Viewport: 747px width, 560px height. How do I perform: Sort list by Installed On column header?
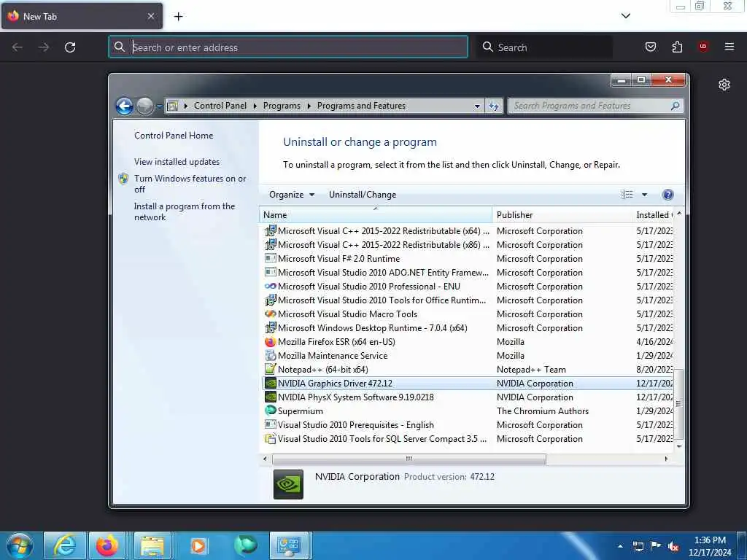pos(654,215)
